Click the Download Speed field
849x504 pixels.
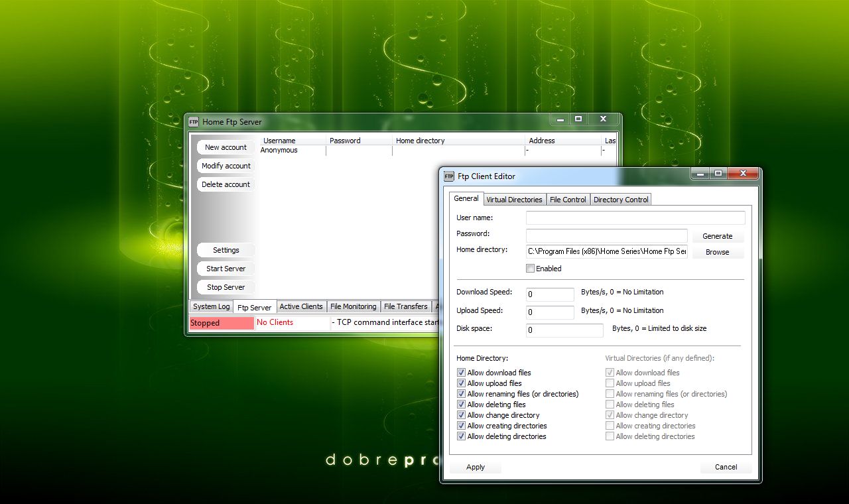pyautogui.click(x=550, y=294)
